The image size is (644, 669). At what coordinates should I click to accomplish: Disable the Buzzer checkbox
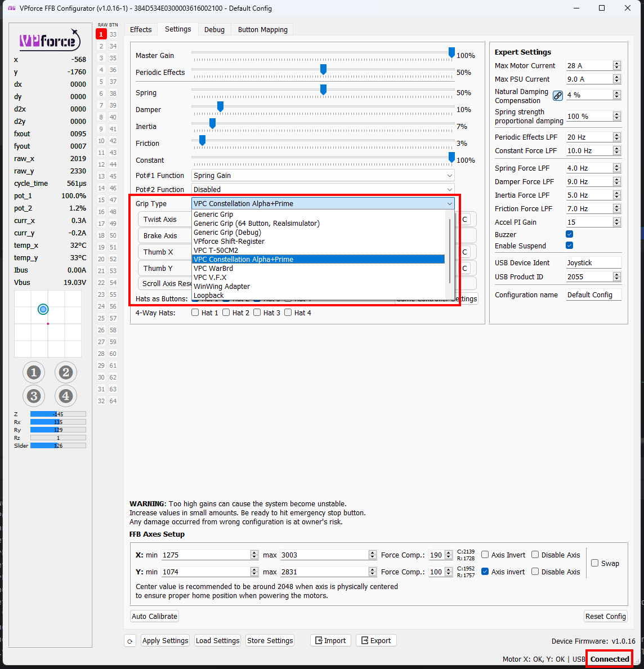(569, 234)
